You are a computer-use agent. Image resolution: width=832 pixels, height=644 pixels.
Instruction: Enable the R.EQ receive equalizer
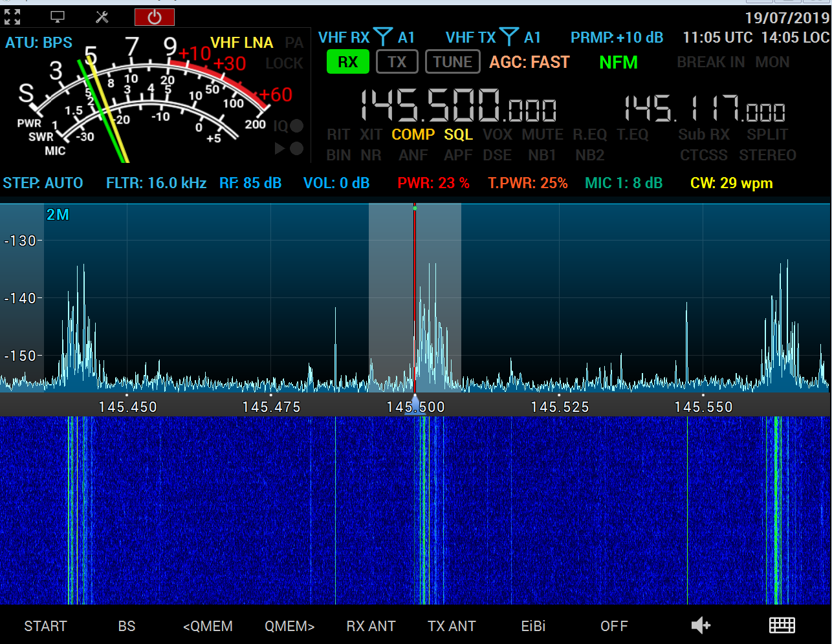click(x=590, y=134)
